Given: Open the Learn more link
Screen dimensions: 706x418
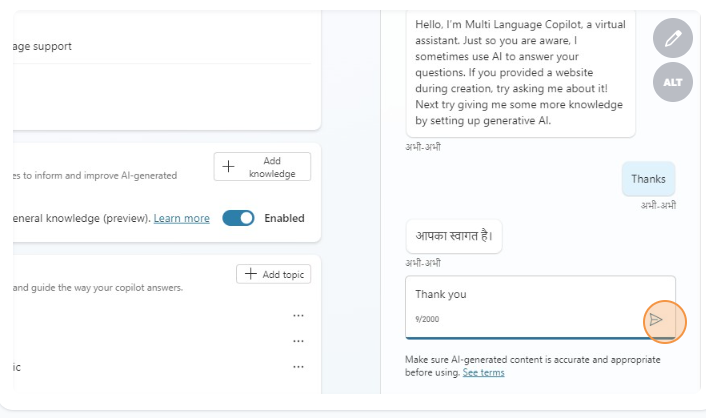Looking at the screenshot, I should click(x=181, y=218).
